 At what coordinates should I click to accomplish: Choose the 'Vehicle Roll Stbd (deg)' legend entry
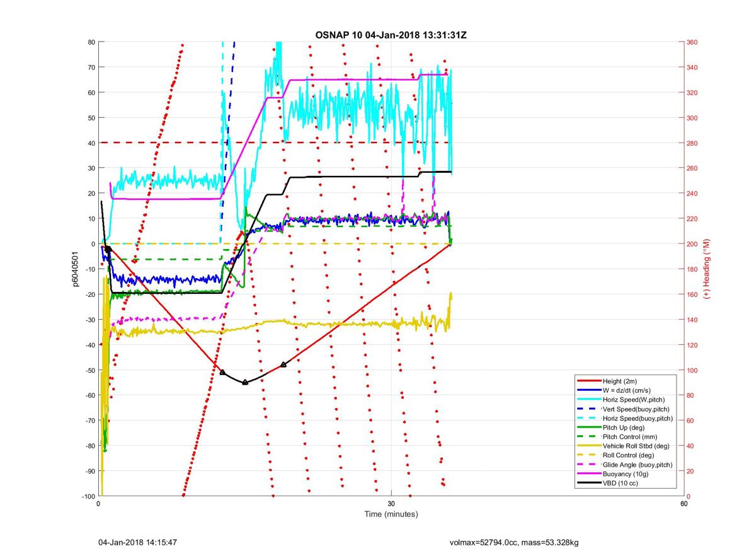coord(636,446)
